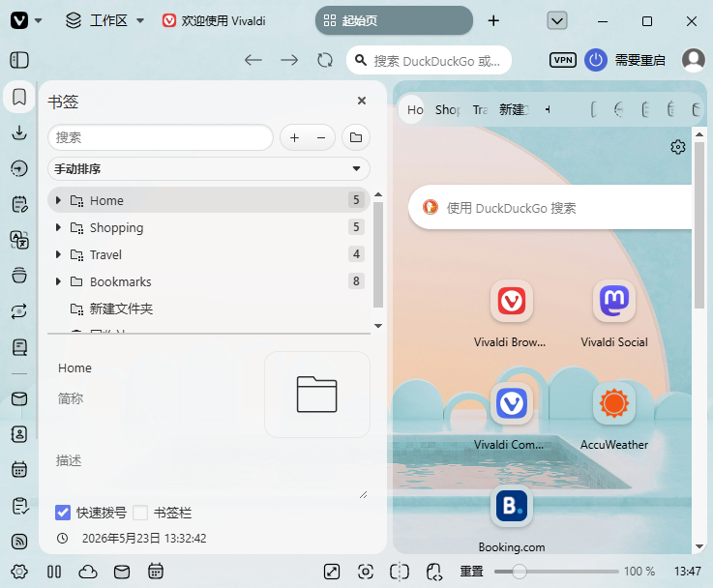
Task: Switch to the 起始页 tab
Action: point(394,20)
